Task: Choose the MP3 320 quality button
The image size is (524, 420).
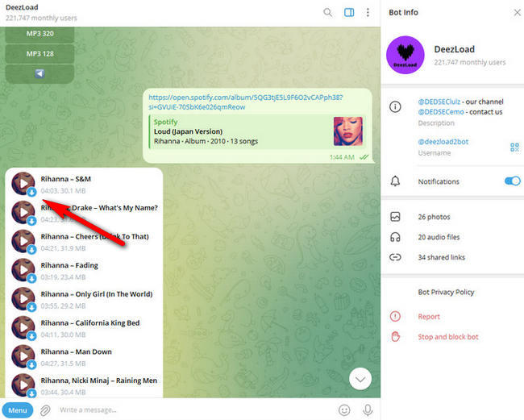Action: pyautogui.click(x=40, y=34)
